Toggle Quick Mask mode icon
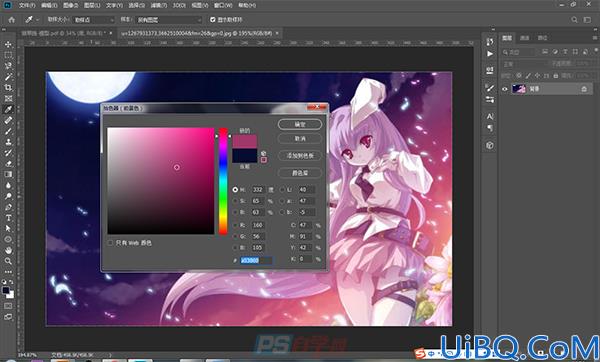Viewport: 600px width, 362px height. pyautogui.click(x=8, y=306)
